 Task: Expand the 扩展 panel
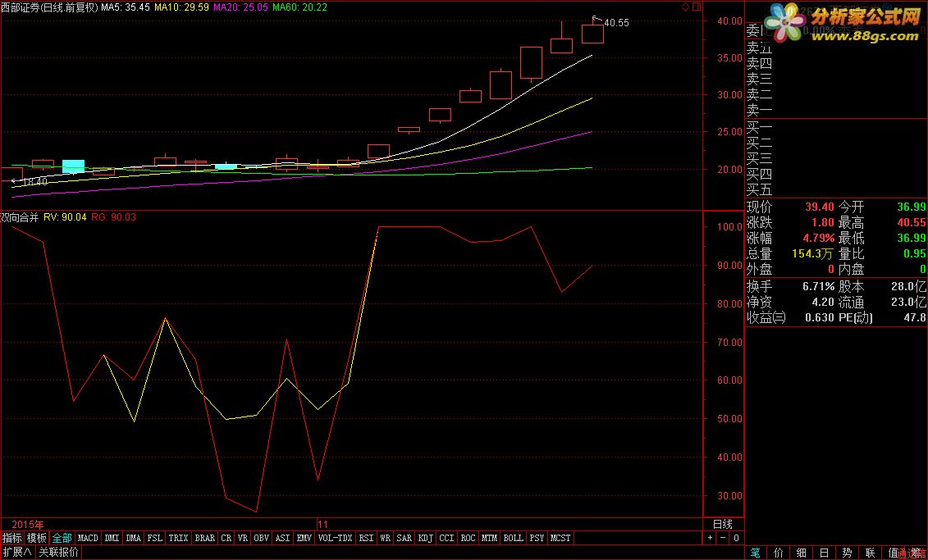tap(16, 552)
